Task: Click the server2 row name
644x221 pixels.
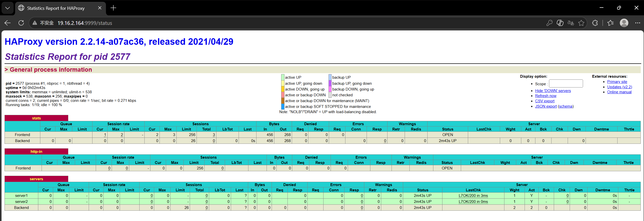Action: point(21,202)
